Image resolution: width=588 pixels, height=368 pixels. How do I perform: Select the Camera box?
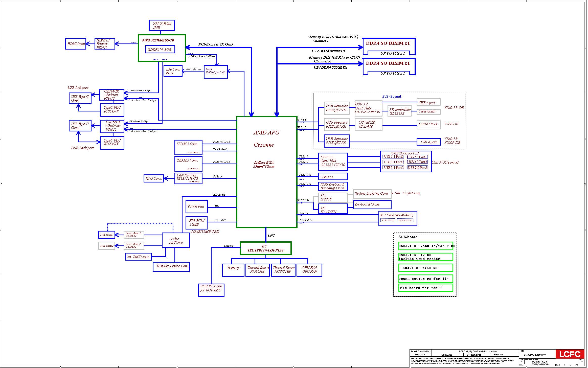click(333, 177)
